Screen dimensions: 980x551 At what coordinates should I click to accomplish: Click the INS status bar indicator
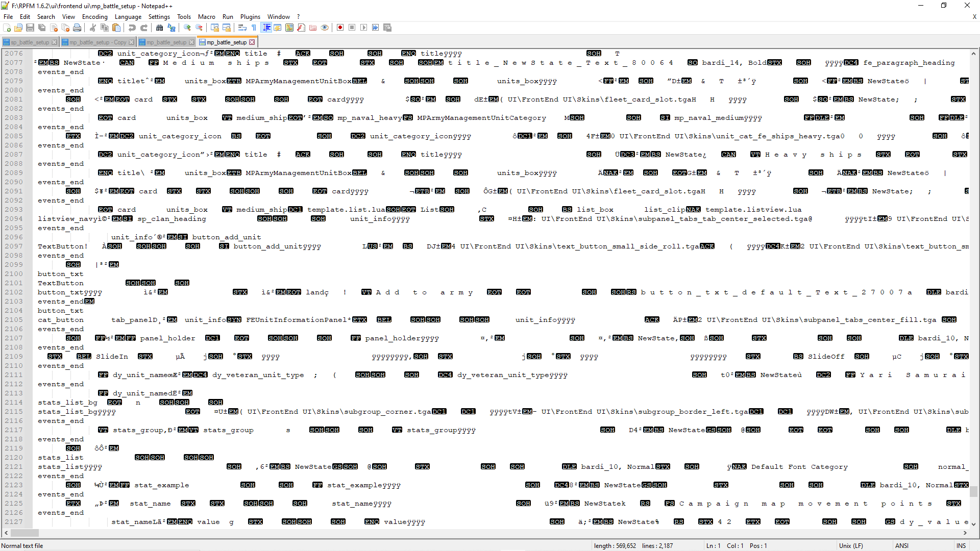point(961,546)
